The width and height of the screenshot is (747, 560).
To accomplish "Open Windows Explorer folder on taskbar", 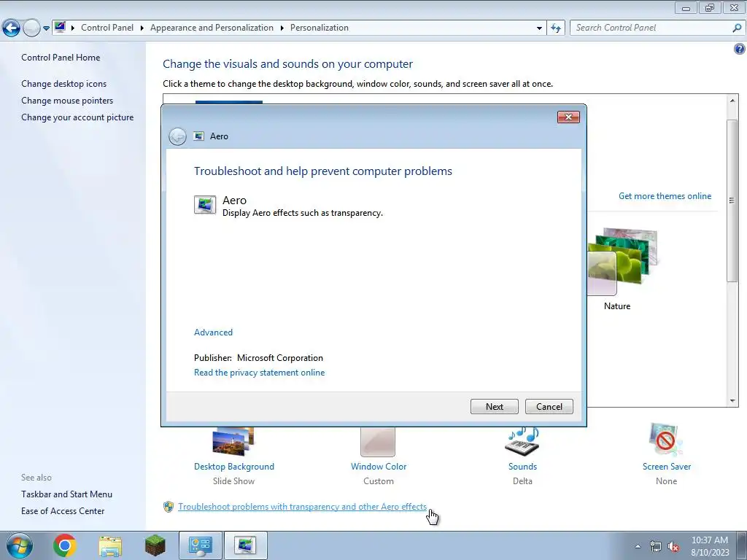I will click(x=110, y=545).
